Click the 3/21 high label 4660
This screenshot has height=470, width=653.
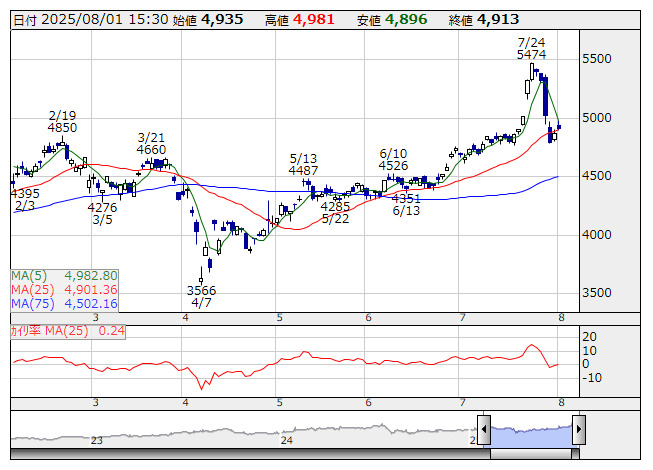[x=151, y=150]
